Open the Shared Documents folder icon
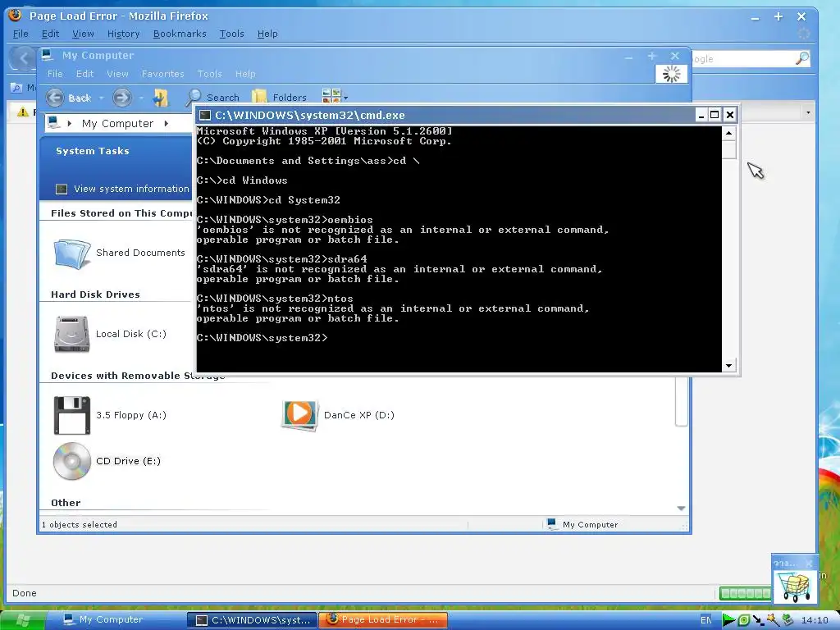This screenshot has width=840, height=630. [x=72, y=253]
